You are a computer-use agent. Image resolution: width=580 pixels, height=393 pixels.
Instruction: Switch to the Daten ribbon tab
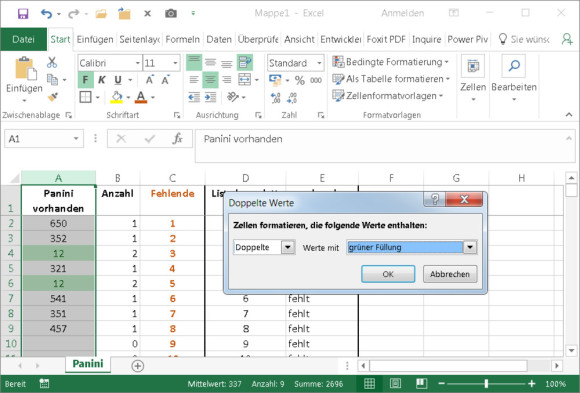219,39
